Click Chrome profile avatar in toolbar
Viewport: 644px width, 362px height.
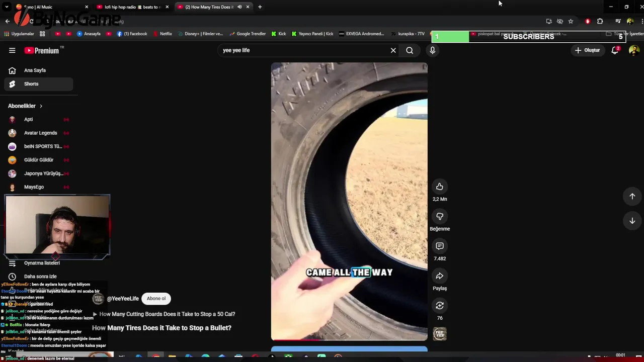coord(630,21)
